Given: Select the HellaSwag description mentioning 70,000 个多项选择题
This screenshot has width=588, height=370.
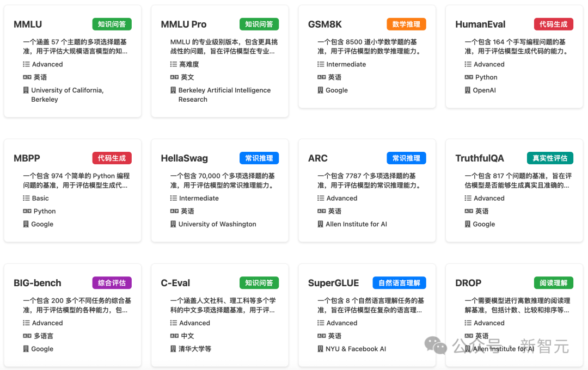Looking at the screenshot, I should (222, 180).
